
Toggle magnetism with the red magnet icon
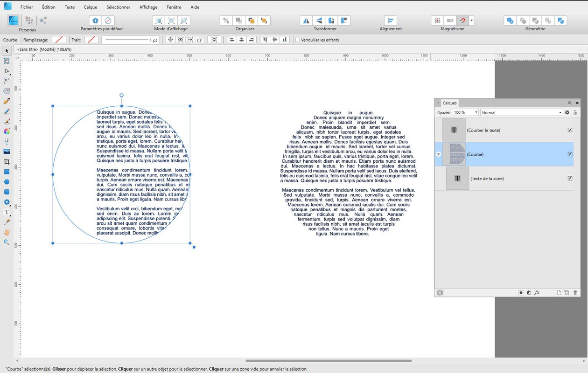point(462,21)
